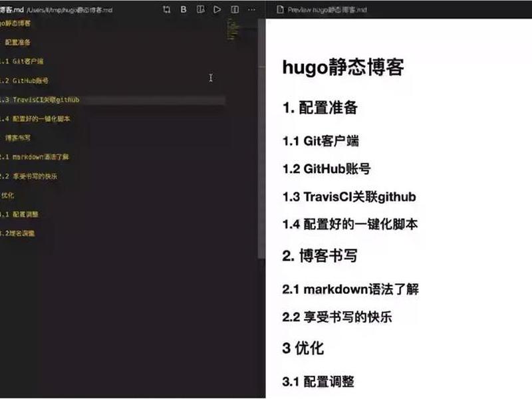Open preview to the side icon
The image size is (532, 399).
click(x=201, y=9)
